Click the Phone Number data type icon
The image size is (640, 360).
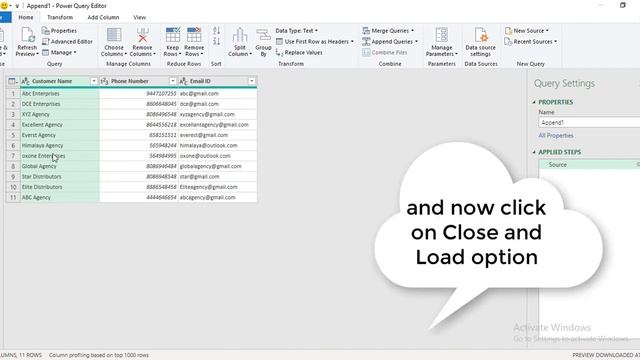[x=104, y=81]
